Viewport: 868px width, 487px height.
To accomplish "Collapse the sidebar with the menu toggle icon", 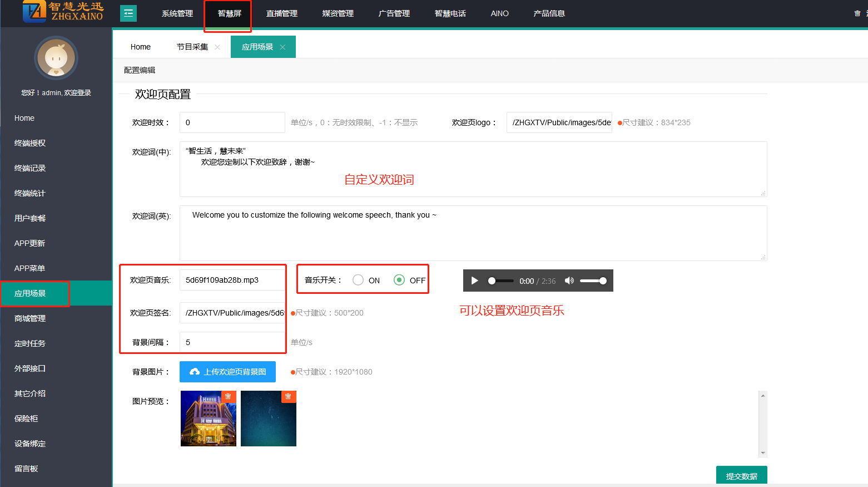I will click(x=128, y=13).
